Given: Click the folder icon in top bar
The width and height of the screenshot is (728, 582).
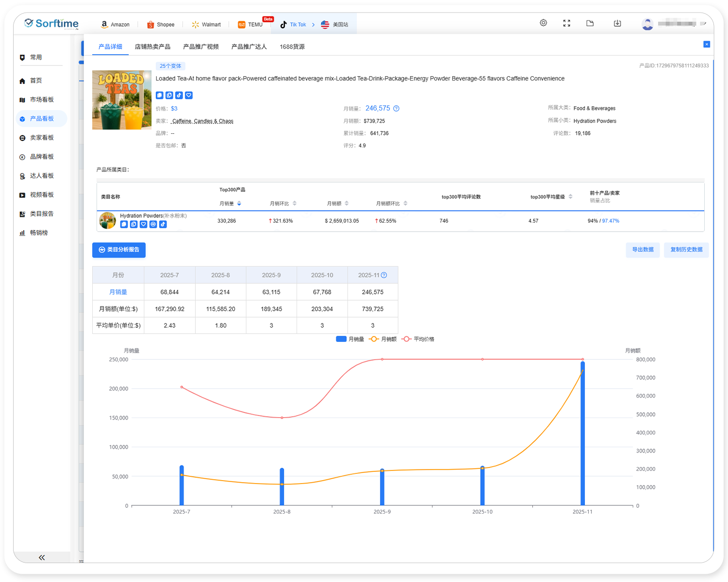Looking at the screenshot, I should (x=590, y=23).
